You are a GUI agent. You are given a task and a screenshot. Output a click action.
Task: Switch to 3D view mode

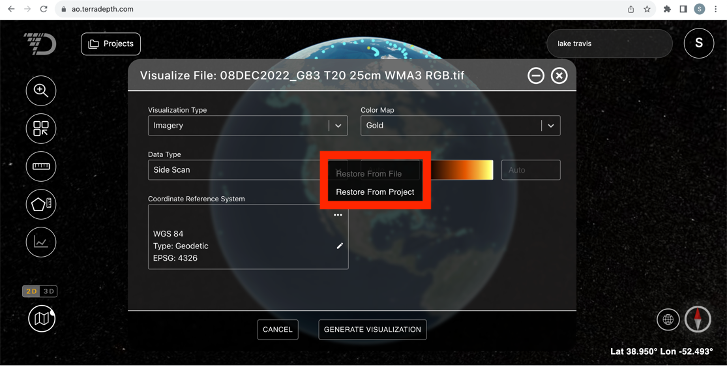click(x=49, y=291)
